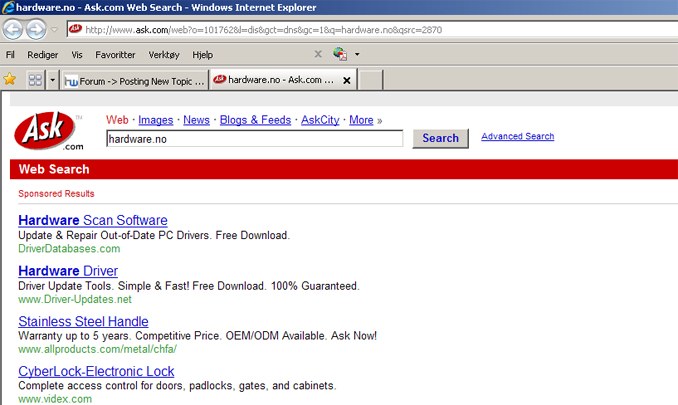
Task: Click the Internet Explorer title bar icon
Action: [x=8, y=7]
